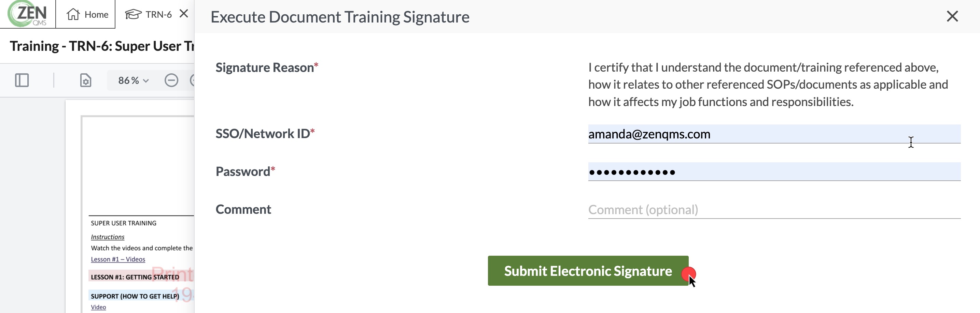Image resolution: width=980 pixels, height=313 pixels.
Task: Open the Instructions link in the document
Action: 108,237
